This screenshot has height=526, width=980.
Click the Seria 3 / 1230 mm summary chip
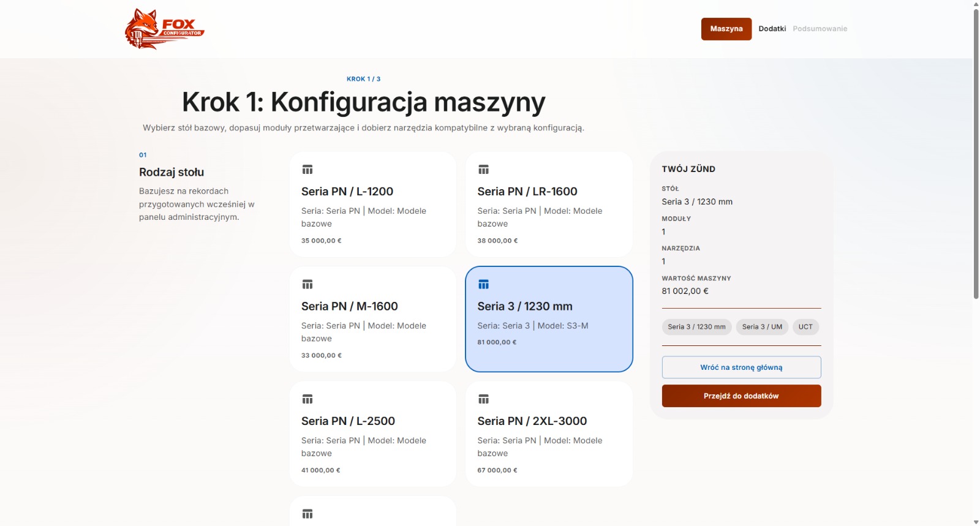point(696,327)
